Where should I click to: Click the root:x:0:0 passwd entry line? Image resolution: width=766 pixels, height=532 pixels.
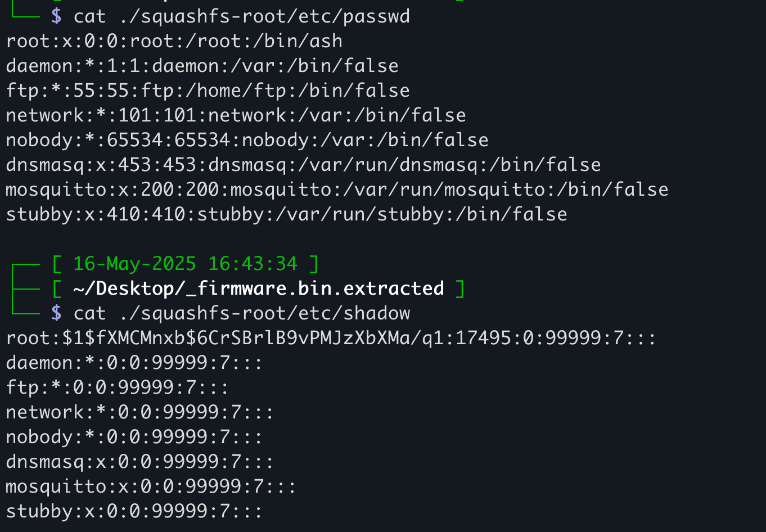pos(174,41)
